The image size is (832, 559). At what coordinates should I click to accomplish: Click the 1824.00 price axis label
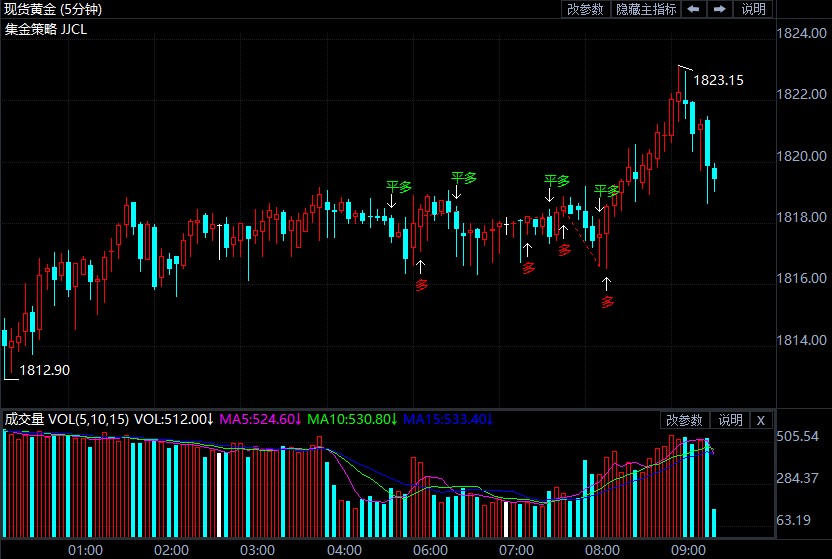pos(801,33)
